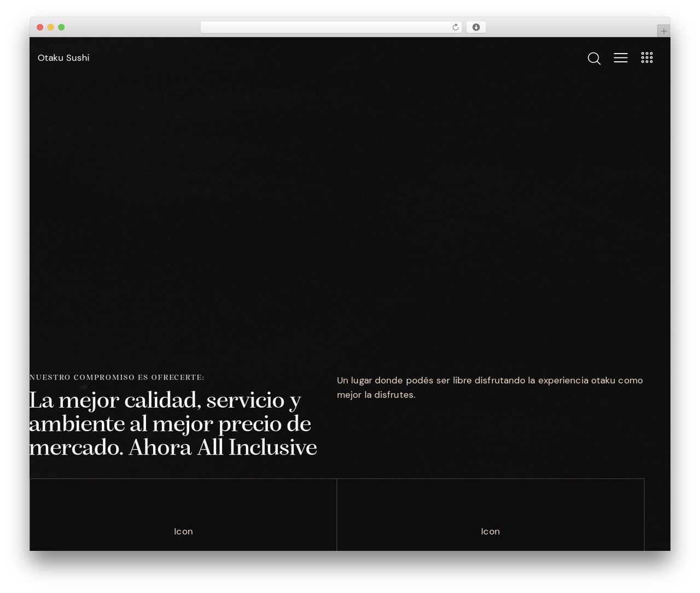This screenshot has width=700, height=593.
Task: Minimize the window using yellow button
Action: pos(50,27)
